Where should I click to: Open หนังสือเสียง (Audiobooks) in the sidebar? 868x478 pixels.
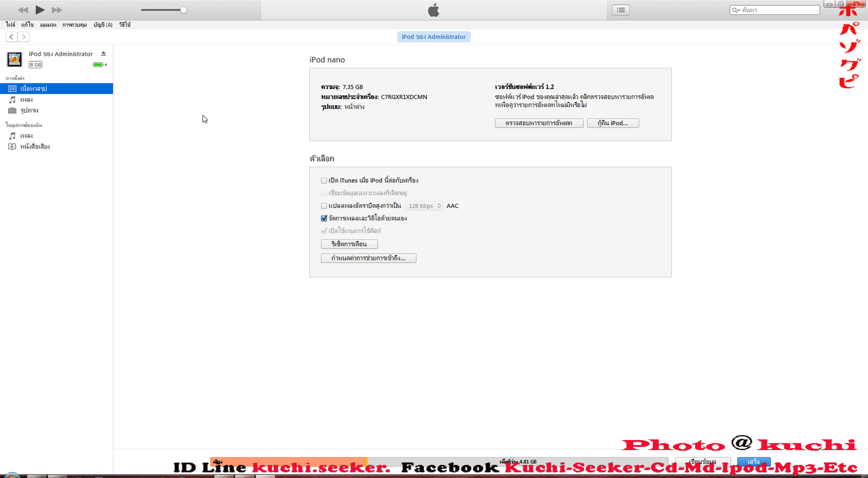35,146
